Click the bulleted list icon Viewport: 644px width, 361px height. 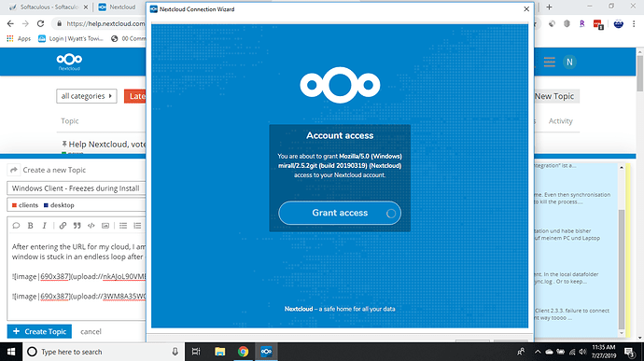(123, 226)
